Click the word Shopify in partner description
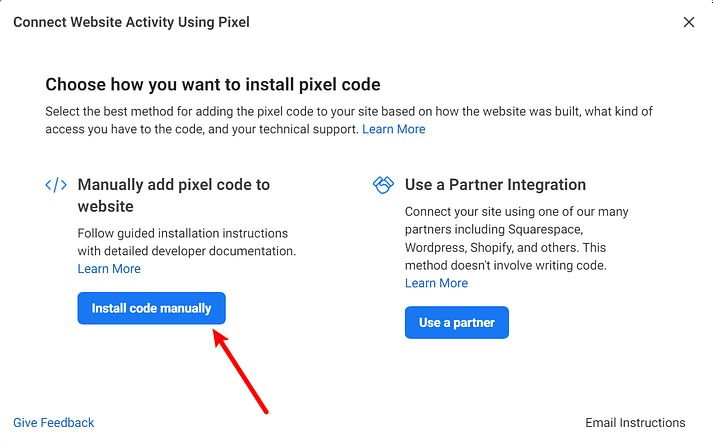The height and width of the screenshot is (443, 713). click(x=492, y=247)
